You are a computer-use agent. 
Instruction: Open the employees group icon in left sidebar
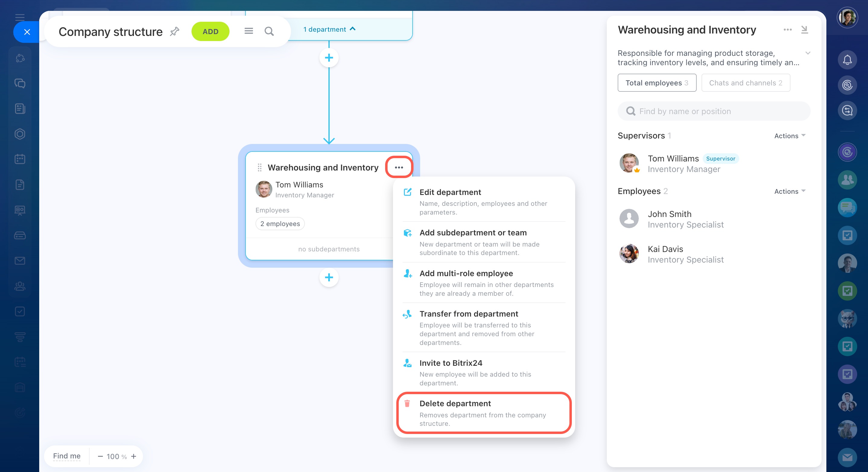click(20, 286)
